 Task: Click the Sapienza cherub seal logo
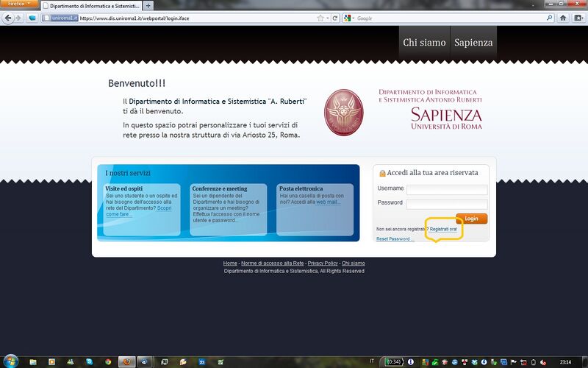[343, 112]
